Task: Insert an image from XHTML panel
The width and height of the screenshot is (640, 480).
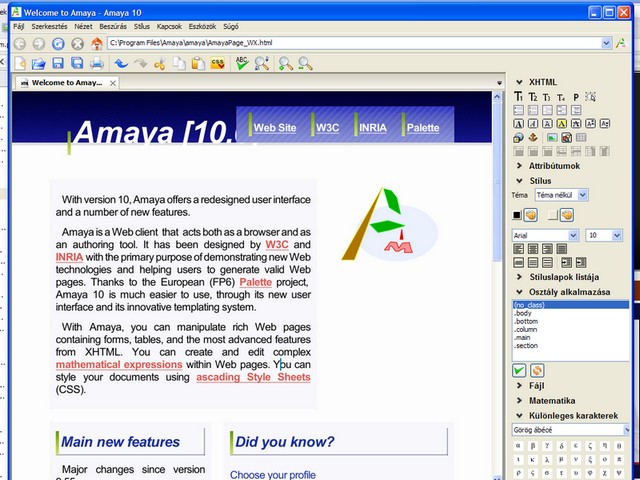Action: pos(552,138)
